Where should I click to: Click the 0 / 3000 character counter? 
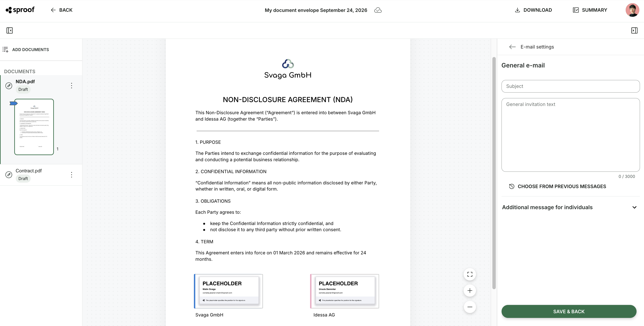click(x=627, y=176)
